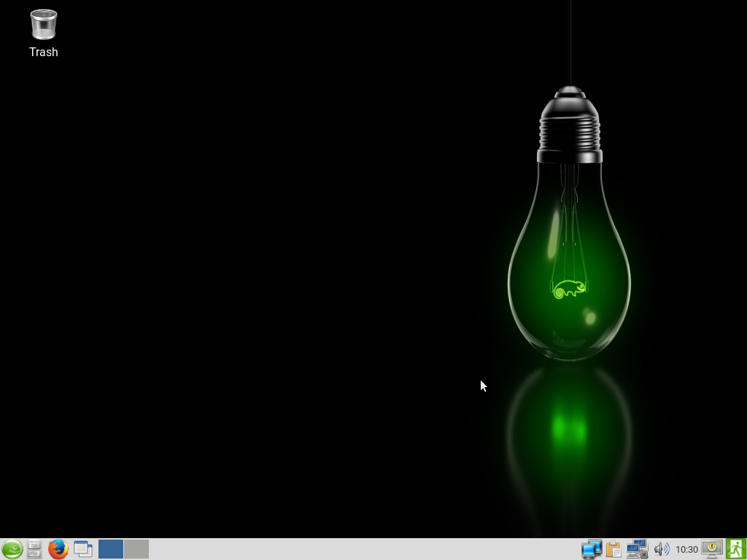Image resolution: width=747 pixels, height=560 pixels.
Task: Select the Trash bin icon on desktop
Action: coord(44,24)
